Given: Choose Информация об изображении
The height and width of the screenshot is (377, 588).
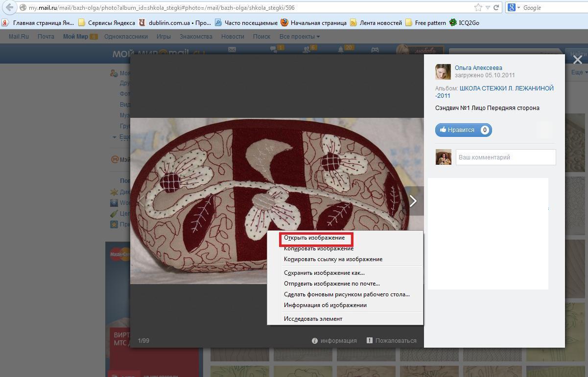Looking at the screenshot, I should coord(325,305).
